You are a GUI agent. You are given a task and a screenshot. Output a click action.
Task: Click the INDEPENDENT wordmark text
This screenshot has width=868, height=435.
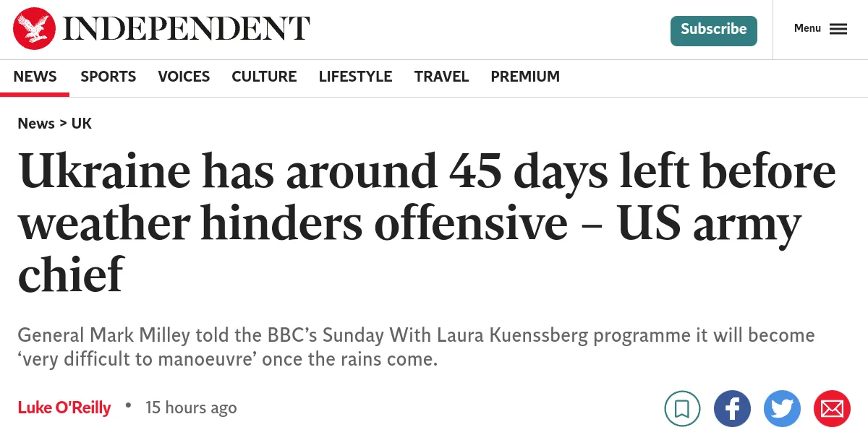click(187, 29)
